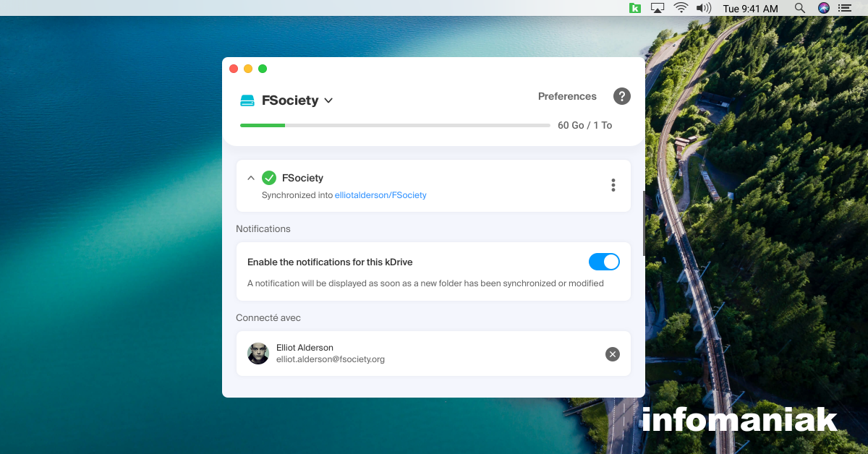The height and width of the screenshot is (454, 868).
Task: Click the clock showing Tue 9:41 AM
Action: point(751,9)
